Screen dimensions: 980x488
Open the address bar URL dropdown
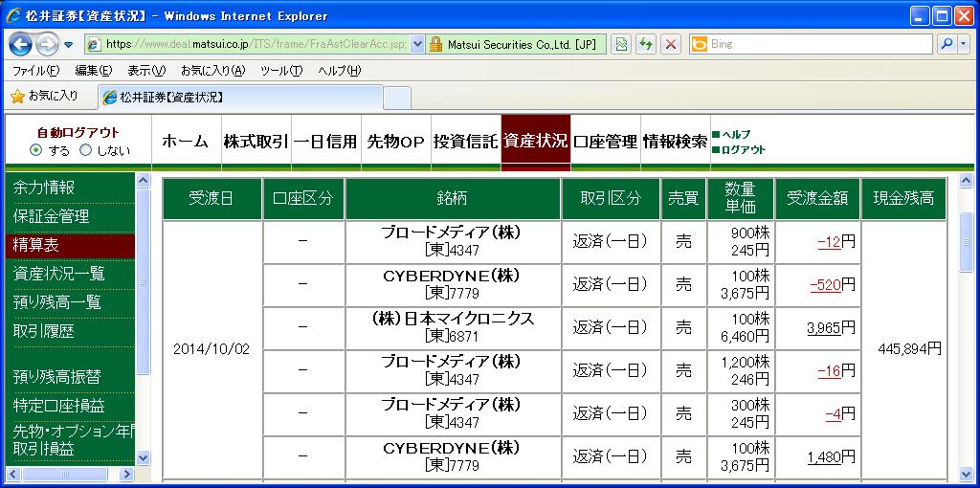pyautogui.click(x=418, y=44)
